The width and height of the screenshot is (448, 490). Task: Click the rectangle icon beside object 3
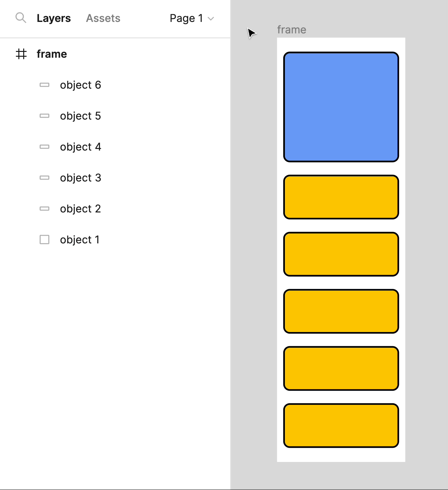coord(44,178)
